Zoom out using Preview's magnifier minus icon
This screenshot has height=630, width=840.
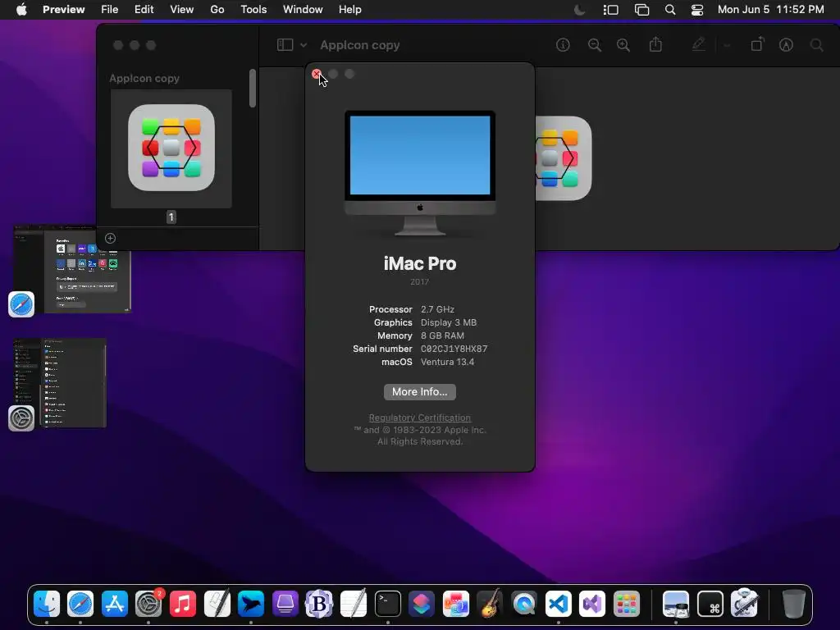pos(594,45)
